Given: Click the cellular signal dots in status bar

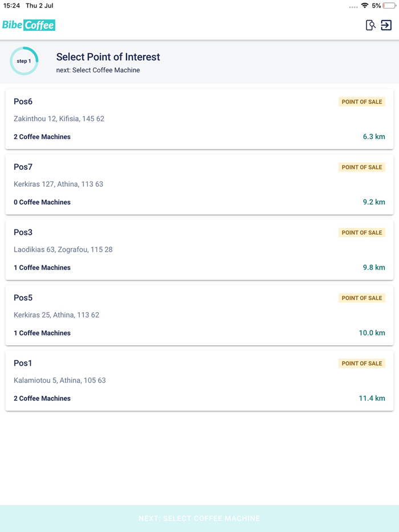Looking at the screenshot, I should [x=353, y=6].
